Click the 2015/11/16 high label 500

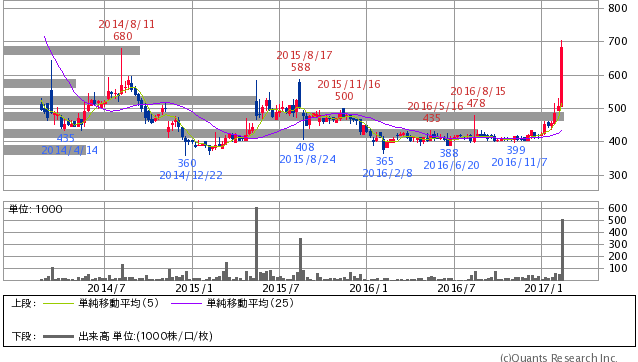click(x=344, y=96)
